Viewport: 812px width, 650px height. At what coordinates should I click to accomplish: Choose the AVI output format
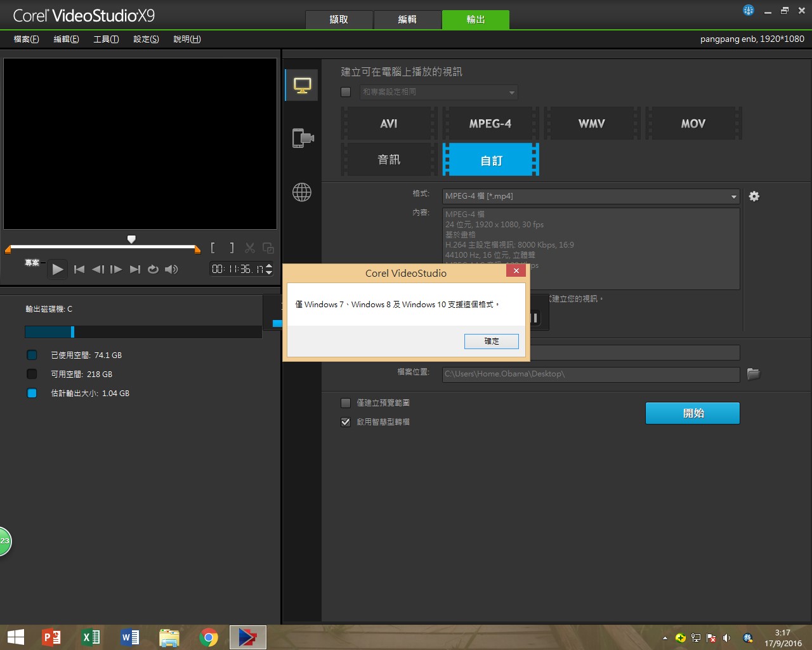click(389, 124)
